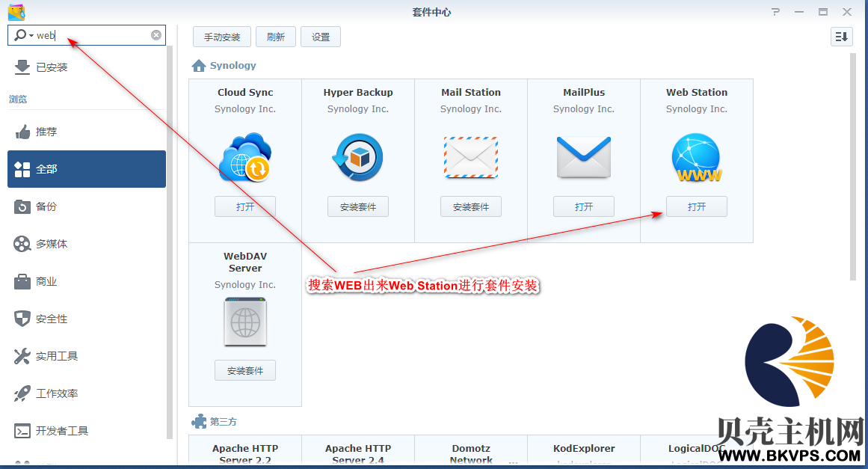Click the WebDAV Server package title
868x469 pixels.
245,263
